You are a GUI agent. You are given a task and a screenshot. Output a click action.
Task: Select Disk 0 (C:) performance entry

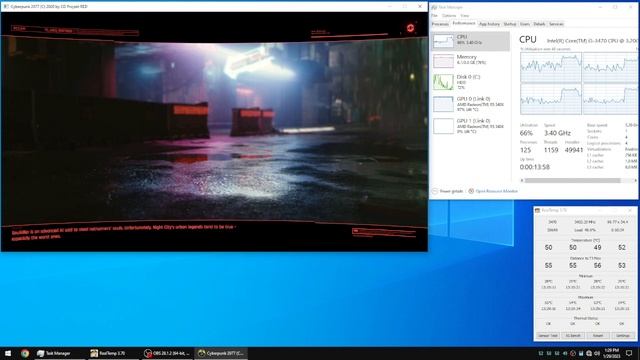(x=470, y=82)
